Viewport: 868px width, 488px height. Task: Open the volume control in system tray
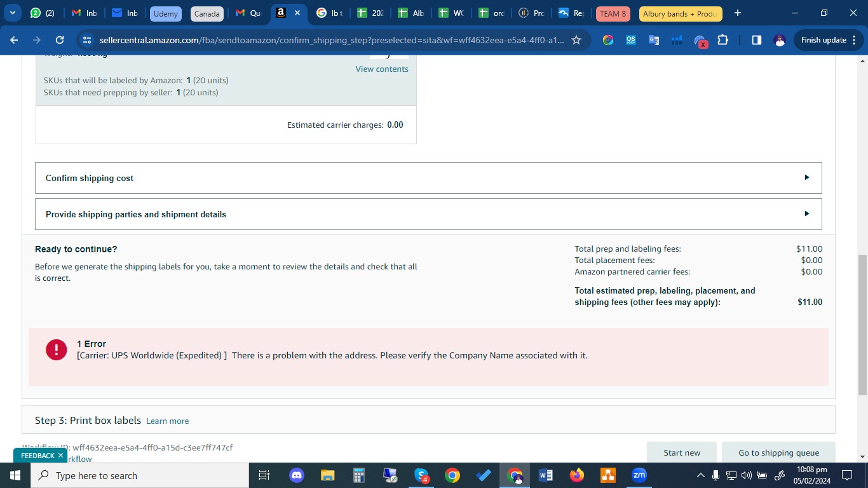746,475
